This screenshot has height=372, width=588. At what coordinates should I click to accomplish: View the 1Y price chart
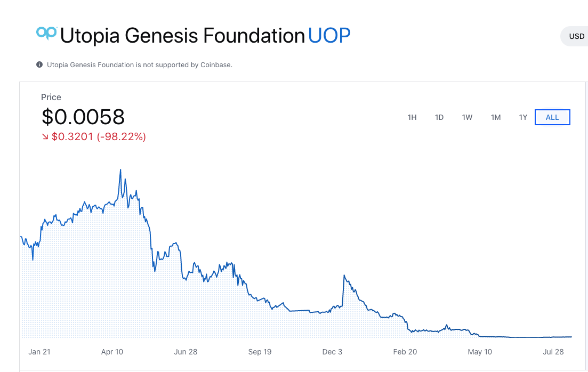click(523, 117)
